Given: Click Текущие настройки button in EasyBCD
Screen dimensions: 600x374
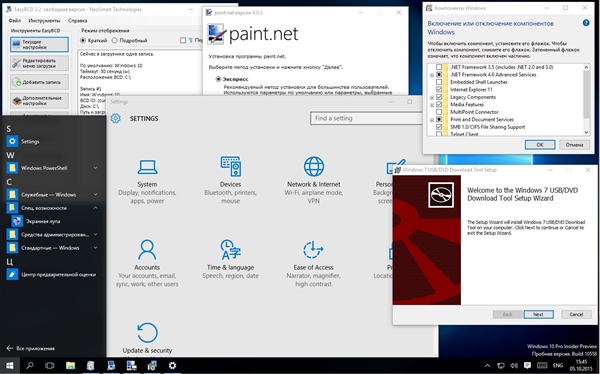Looking at the screenshot, I should click(x=39, y=44).
